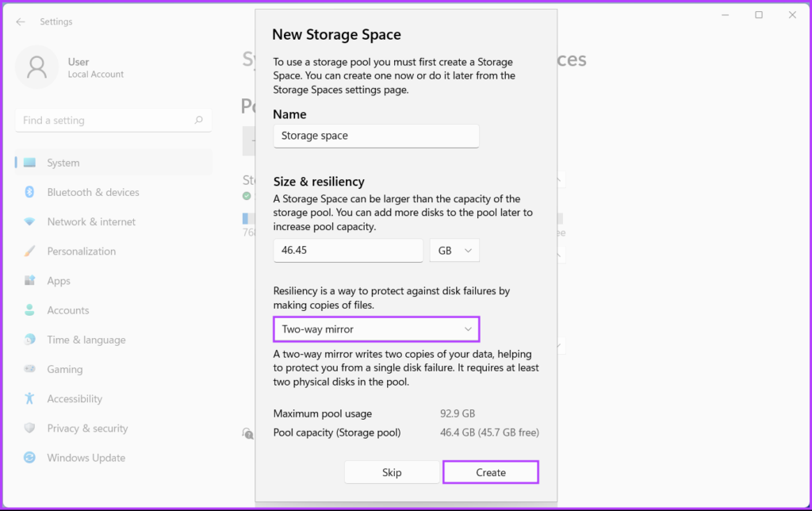The width and height of the screenshot is (812, 511).
Task: Click the Create button
Action: coord(490,472)
